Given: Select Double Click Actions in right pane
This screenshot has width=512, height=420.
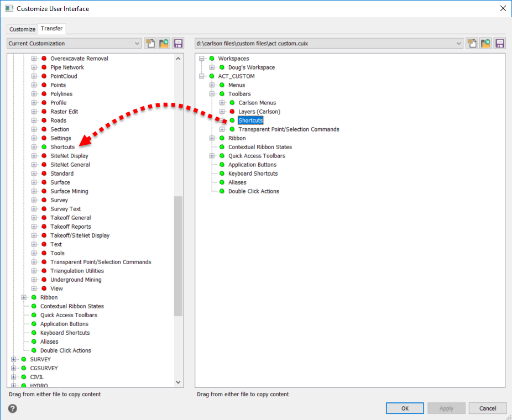Looking at the screenshot, I should (253, 191).
